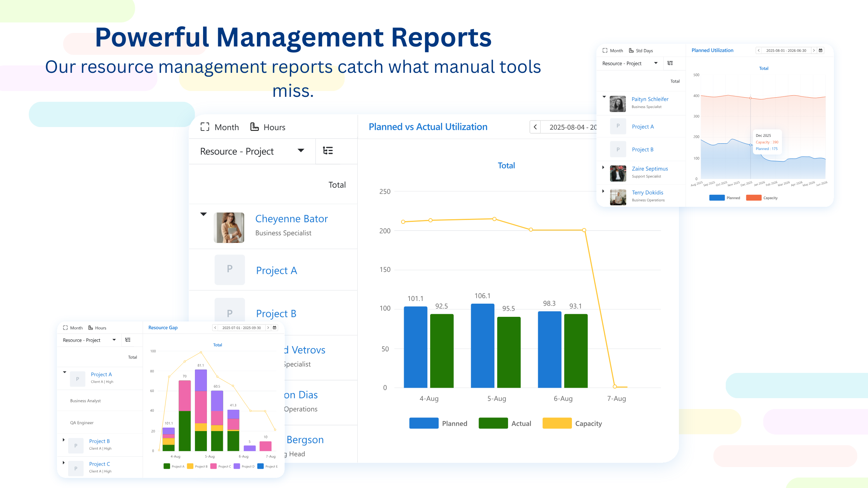This screenshot has height=488, width=868.
Task: Open Resource - Project dropdown in main panel
Action: pos(301,151)
